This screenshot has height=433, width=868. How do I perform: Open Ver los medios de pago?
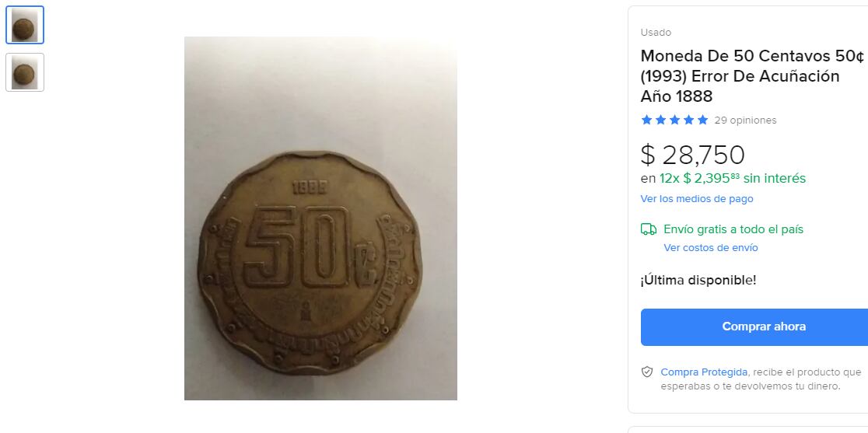(696, 198)
